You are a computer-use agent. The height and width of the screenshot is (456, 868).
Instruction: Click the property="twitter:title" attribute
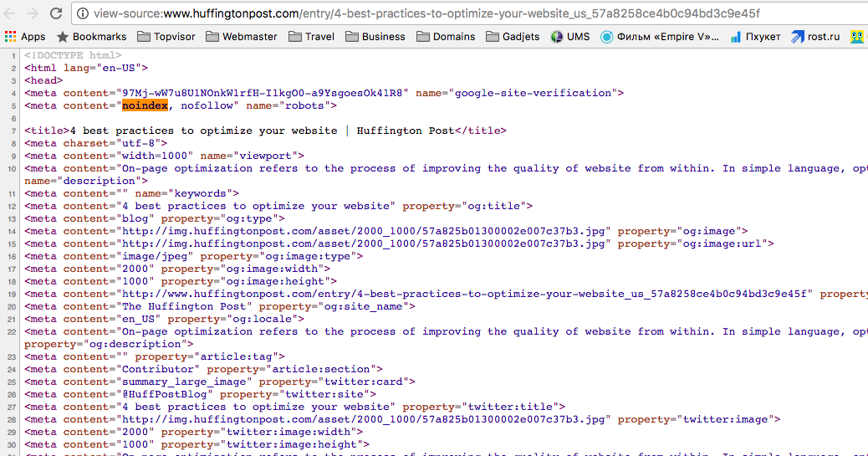tap(481, 407)
